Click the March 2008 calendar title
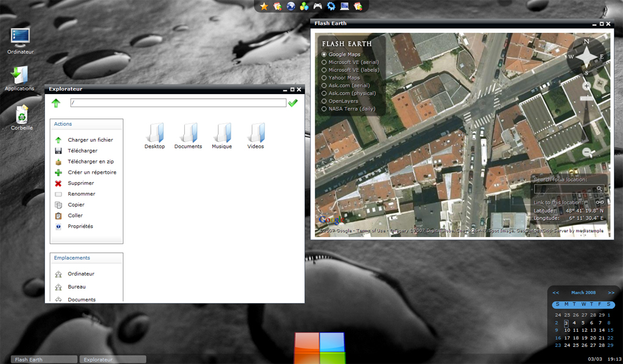Screen dimensions: 623x364 point(583,292)
